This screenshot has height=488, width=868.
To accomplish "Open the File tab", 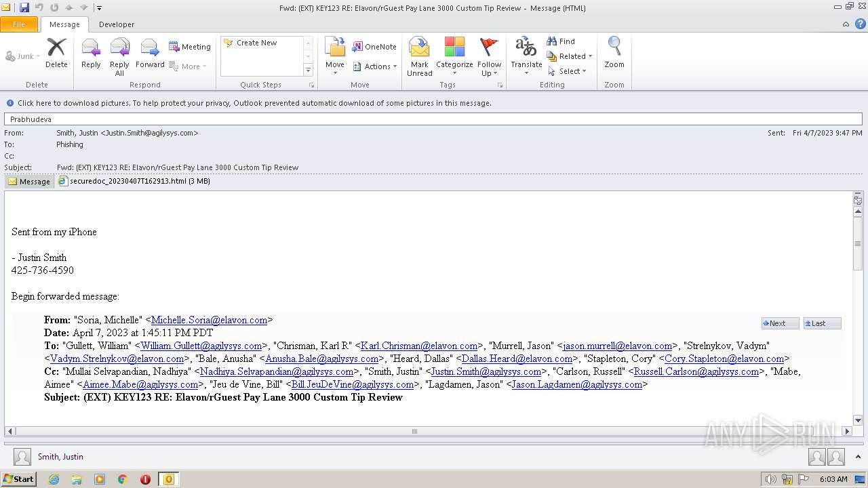I will pyautogui.click(x=19, y=24).
